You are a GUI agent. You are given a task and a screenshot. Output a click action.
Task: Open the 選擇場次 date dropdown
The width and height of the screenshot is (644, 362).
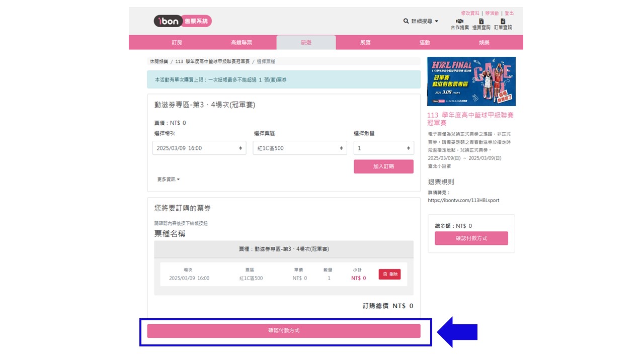pos(199,148)
